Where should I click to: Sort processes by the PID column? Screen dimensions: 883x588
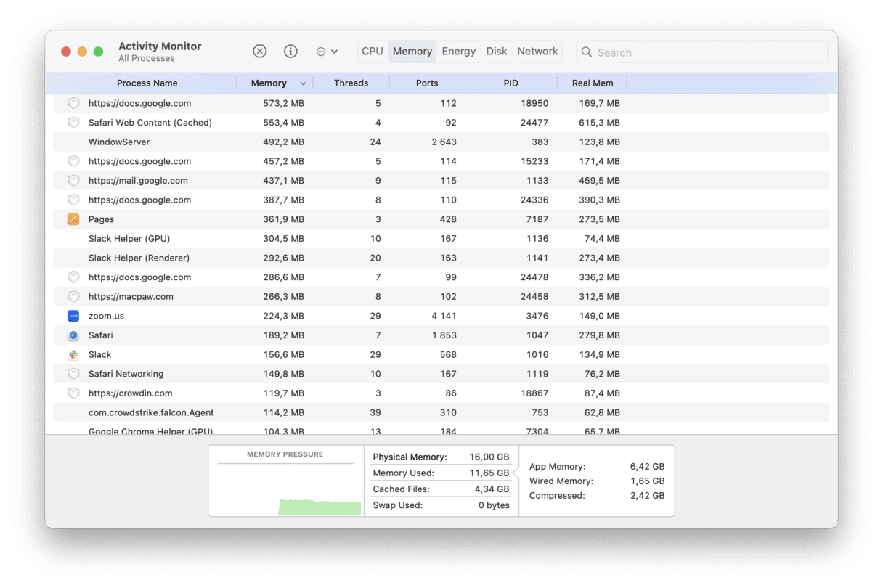coord(510,83)
